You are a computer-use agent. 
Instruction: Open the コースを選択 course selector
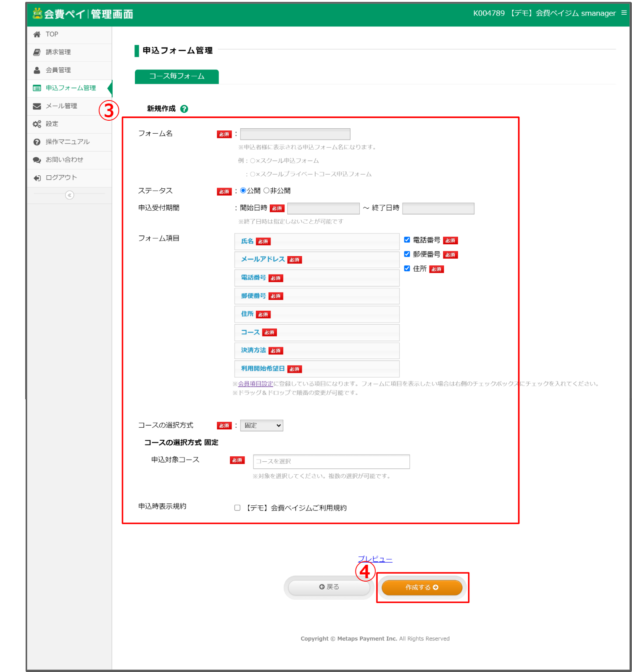(x=332, y=461)
